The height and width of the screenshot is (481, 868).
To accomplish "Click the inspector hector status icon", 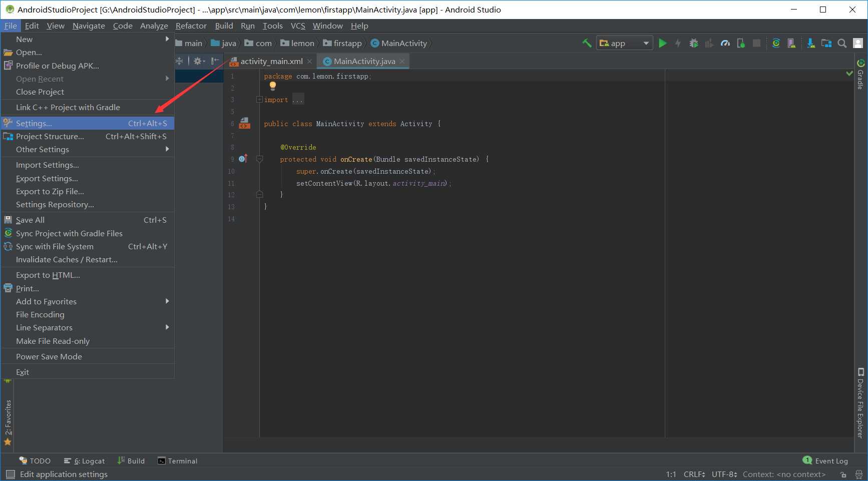I will [x=859, y=474].
